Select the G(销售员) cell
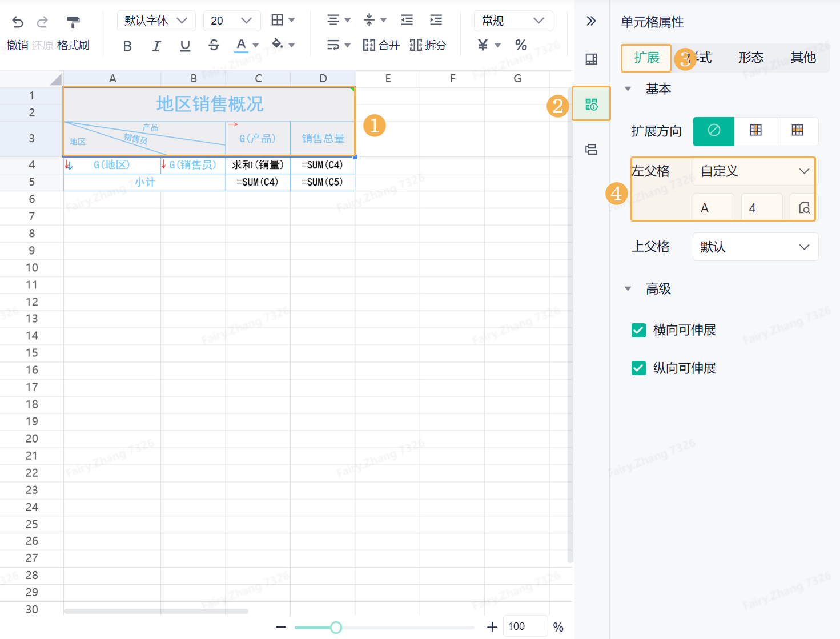This screenshot has height=639, width=840. pyautogui.click(x=193, y=165)
